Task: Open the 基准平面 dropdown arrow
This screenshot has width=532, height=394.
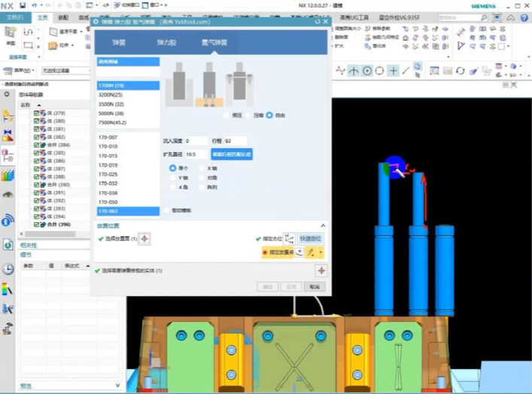Action: [x=81, y=32]
